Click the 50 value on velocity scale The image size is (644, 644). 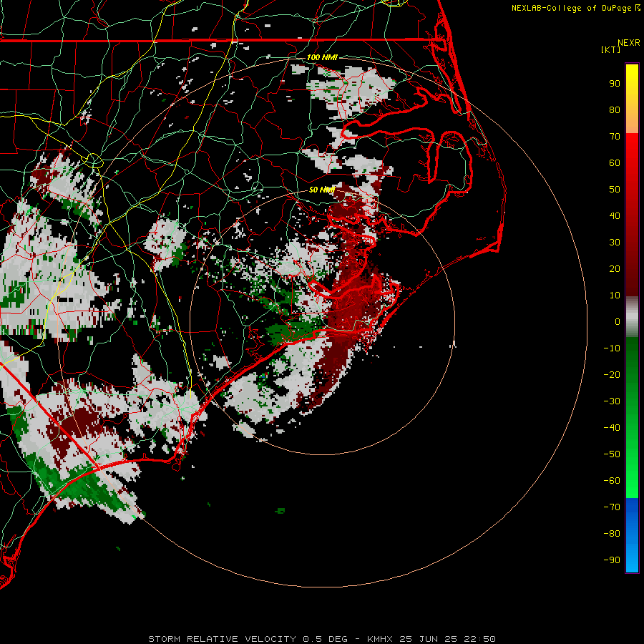(x=615, y=190)
